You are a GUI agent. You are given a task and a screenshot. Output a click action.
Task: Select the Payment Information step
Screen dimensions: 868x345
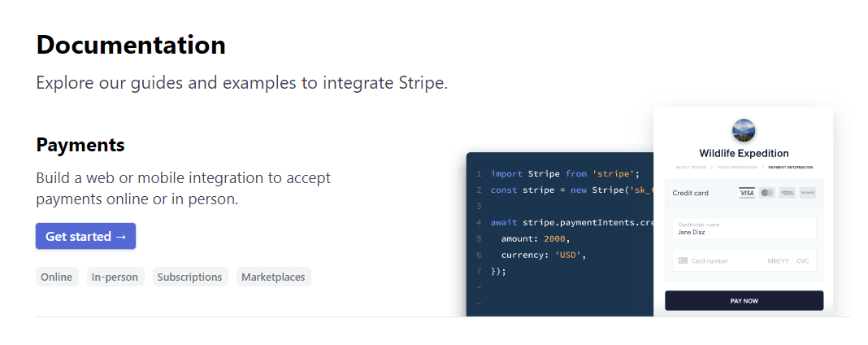(790, 168)
